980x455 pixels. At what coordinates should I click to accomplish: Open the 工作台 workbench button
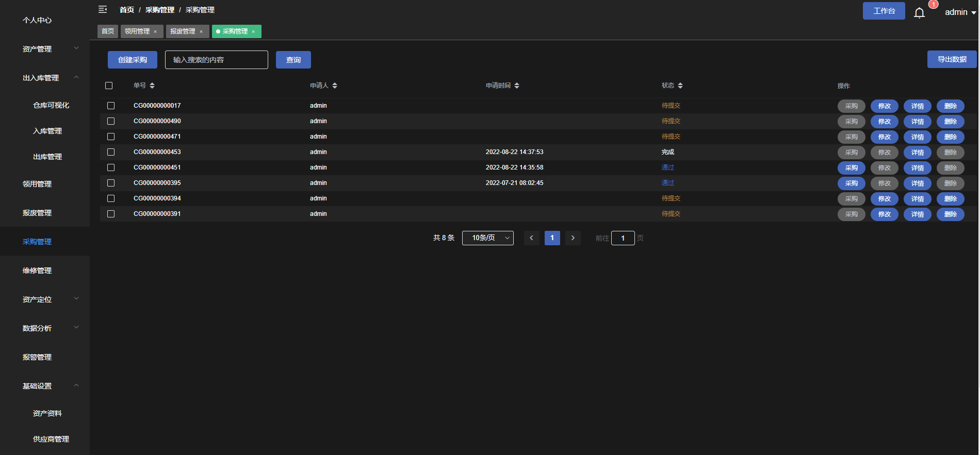(x=884, y=11)
